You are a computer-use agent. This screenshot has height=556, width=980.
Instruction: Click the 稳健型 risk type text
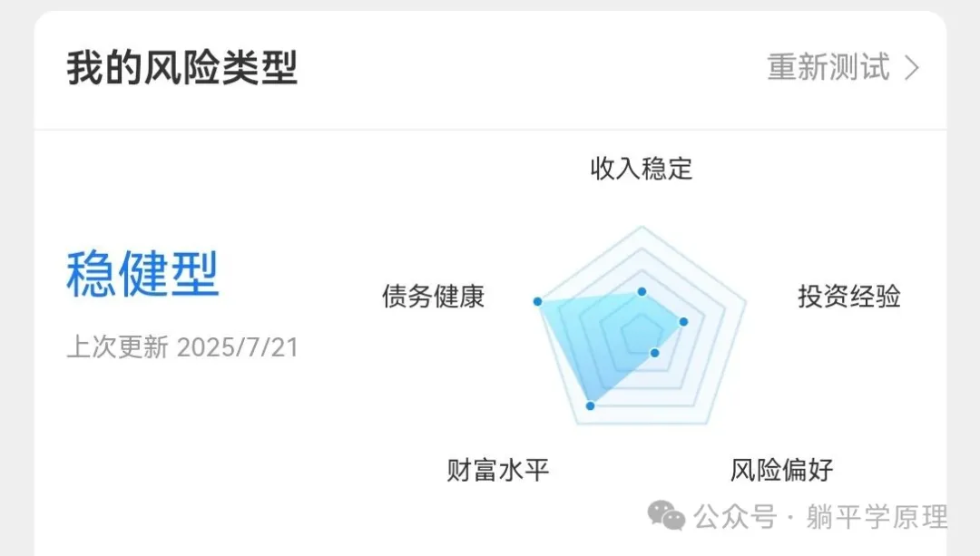coord(142,274)
